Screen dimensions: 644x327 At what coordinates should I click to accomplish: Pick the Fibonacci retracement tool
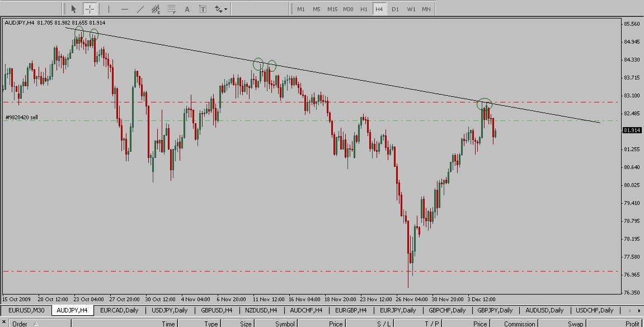pos(172,9)
